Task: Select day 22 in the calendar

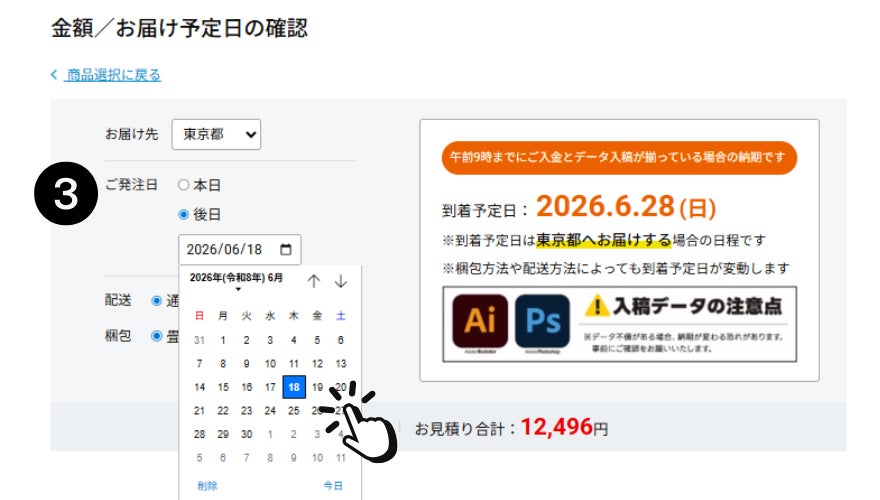Action: coord(223,411)
